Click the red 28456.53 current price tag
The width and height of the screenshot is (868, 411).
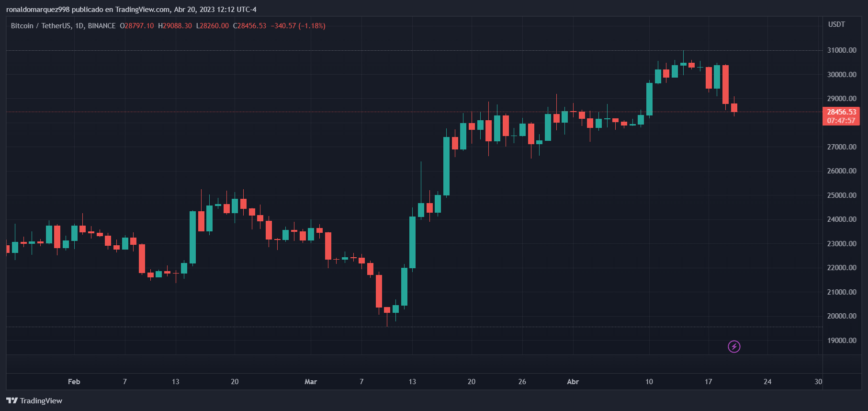(841, 112)
